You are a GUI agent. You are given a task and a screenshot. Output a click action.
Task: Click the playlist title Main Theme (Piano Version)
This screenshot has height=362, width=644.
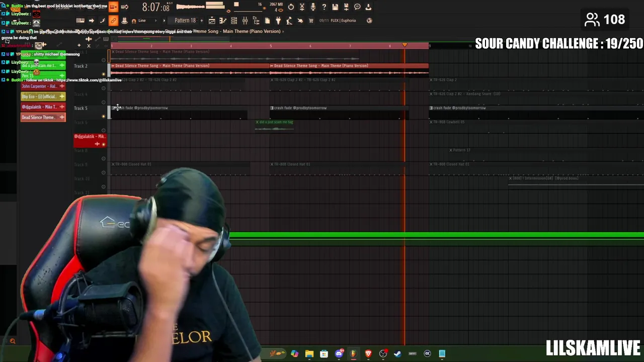tap(251, 31)
